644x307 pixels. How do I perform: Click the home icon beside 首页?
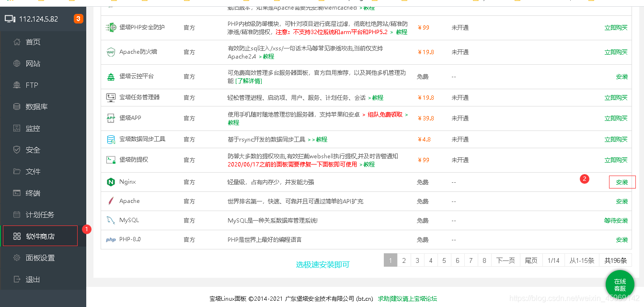17,42
